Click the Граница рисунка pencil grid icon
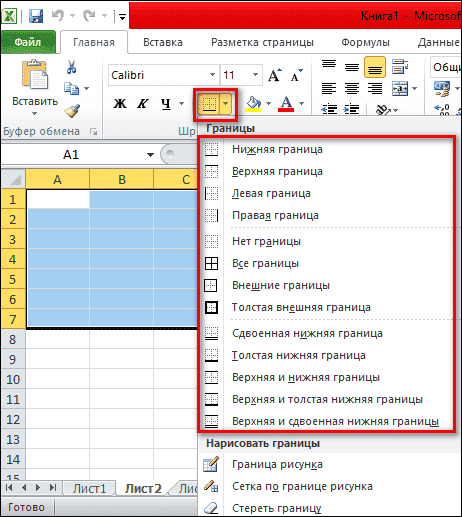 (211, 464)
